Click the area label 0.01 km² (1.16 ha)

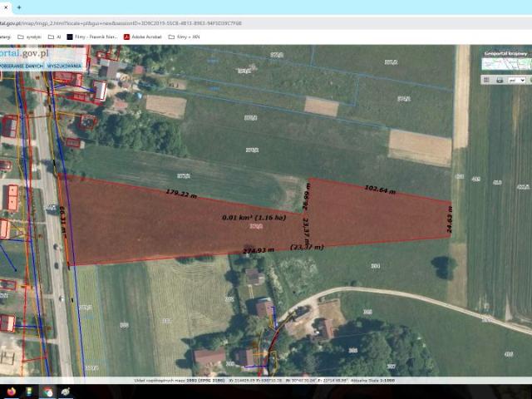click(x=254, y=218)
